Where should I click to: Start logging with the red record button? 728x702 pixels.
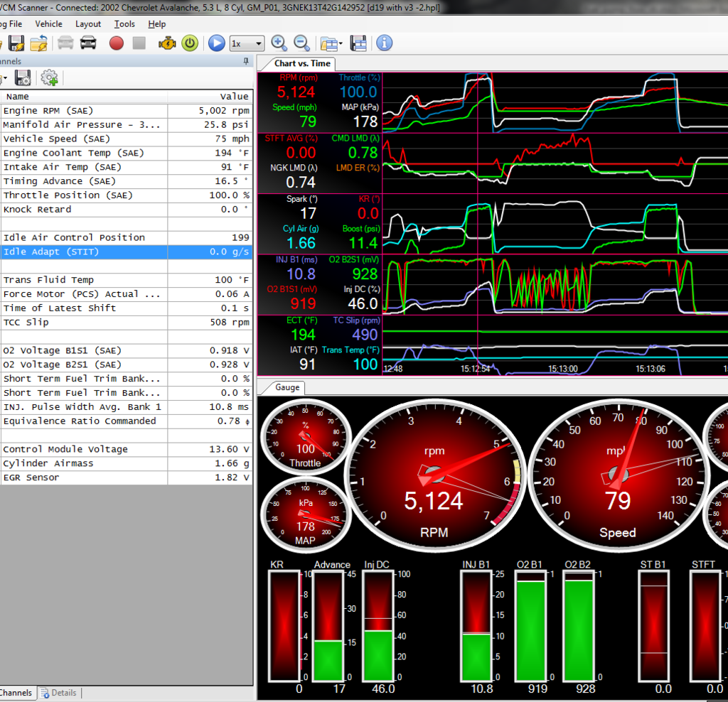click(x=117, y=43)
